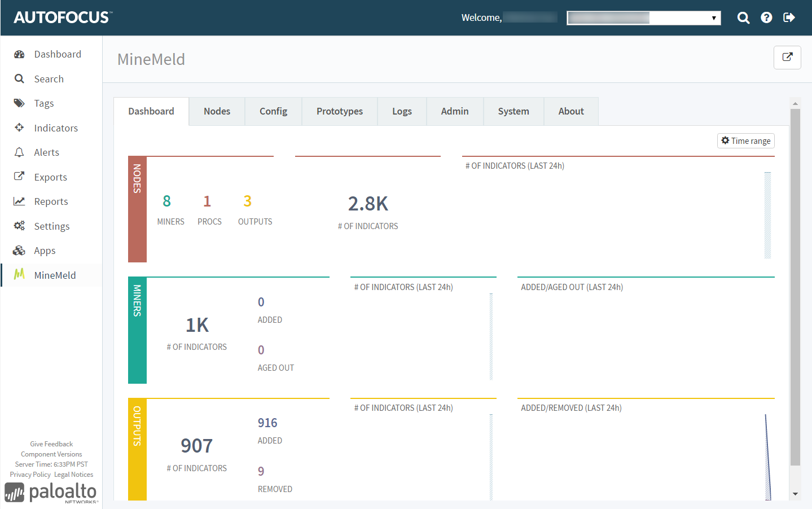This screenshot has height=509, width=812.
Task: Expand the account dropdown in header
Action: point(643,18)
